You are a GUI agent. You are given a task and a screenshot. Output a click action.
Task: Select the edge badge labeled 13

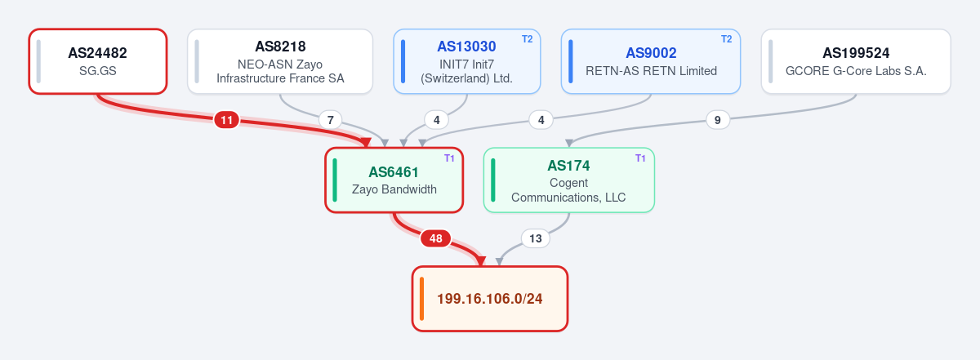(x=536, y=238)
